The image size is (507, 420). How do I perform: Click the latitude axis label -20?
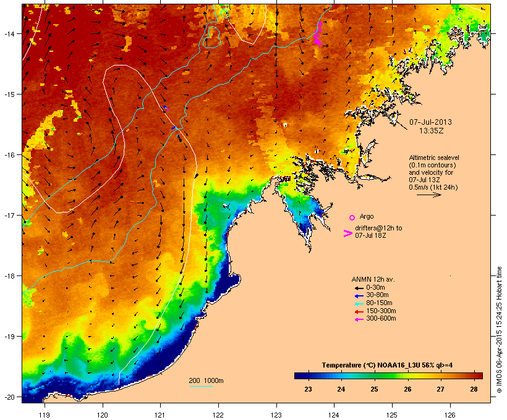tap(9, 397)
